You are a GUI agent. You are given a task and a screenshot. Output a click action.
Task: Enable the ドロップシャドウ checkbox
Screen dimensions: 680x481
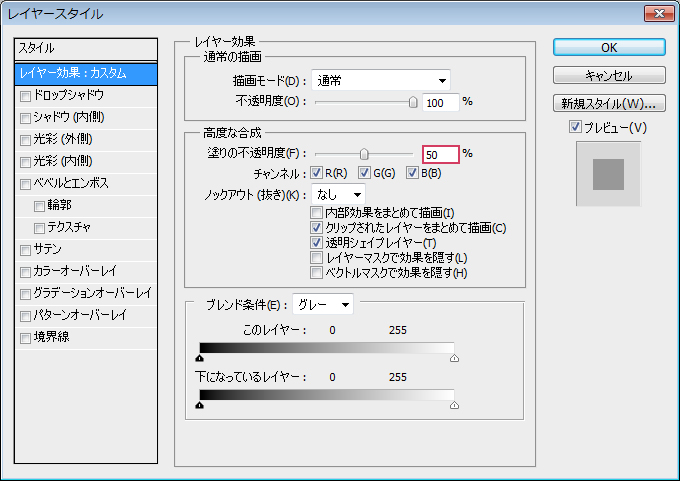(x=25, y=96)
